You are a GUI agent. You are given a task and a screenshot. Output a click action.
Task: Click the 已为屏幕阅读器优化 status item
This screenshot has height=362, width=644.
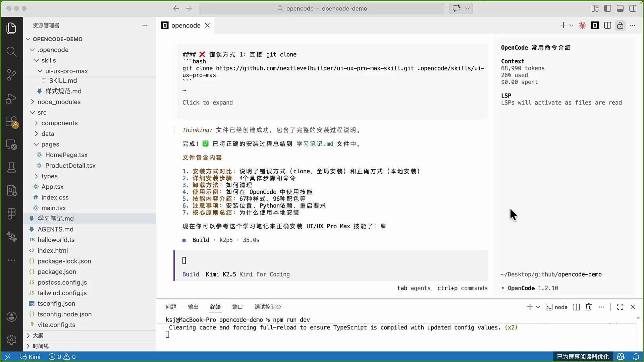point(583,357)
